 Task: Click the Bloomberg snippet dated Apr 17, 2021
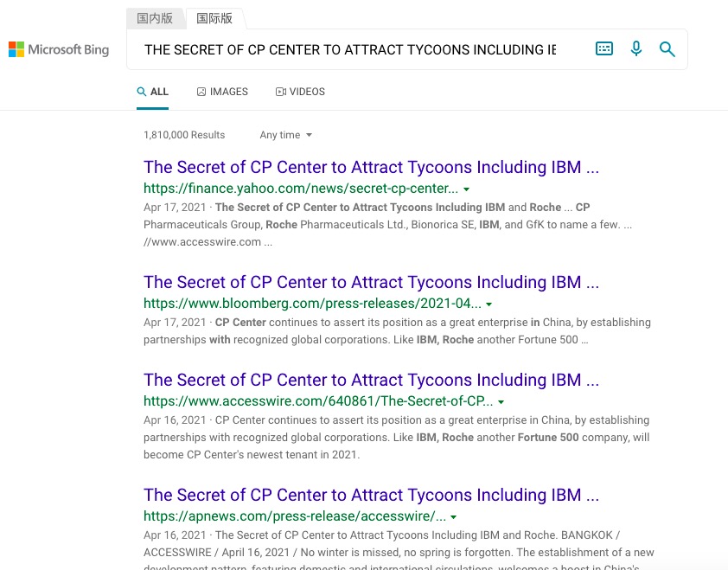pyautogui.click(x=397, y=331)
